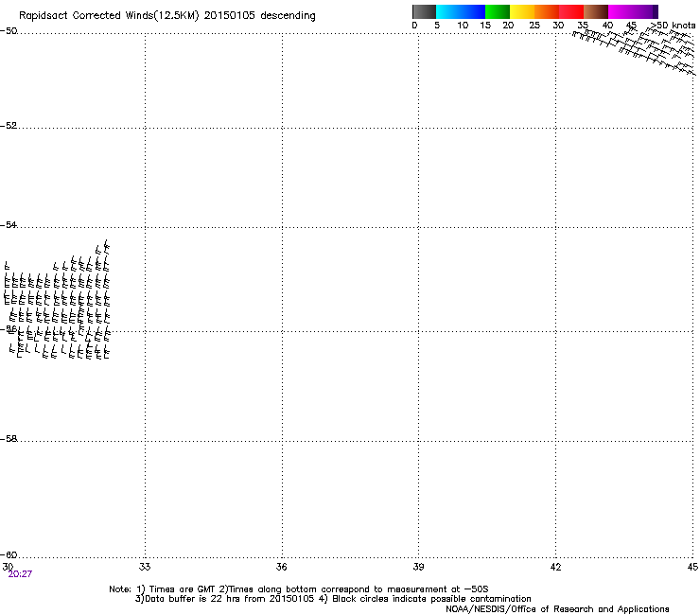Image resolution: width=700 pixels, height=615 pixels.
Task: Click the latitude label '-58'
Action: (9, 439)
